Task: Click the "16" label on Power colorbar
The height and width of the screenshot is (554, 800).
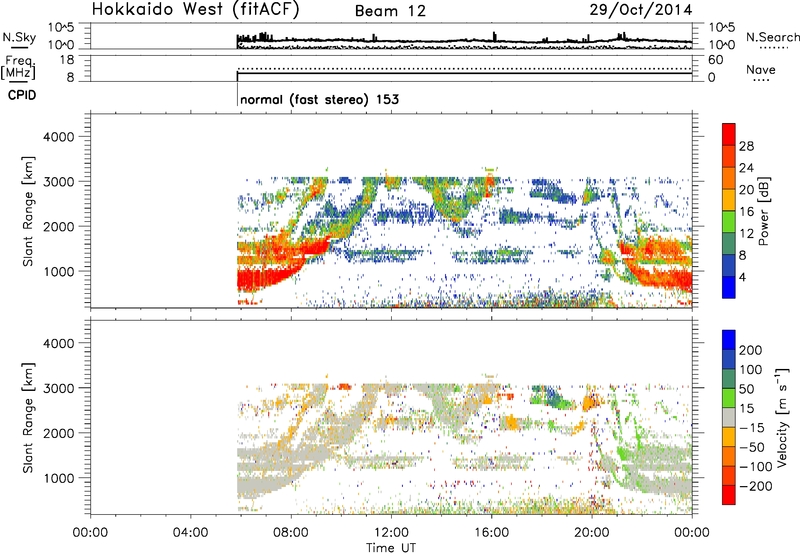Action: 746,212
